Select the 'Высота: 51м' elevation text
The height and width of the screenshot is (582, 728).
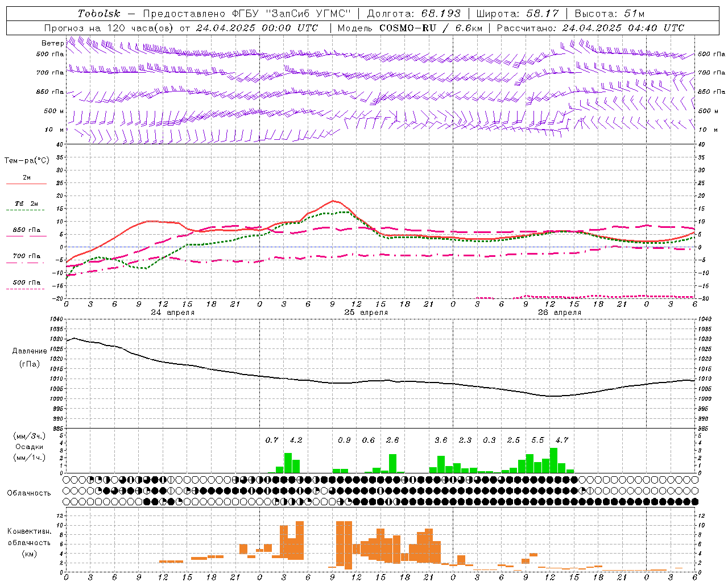point(609,14)
